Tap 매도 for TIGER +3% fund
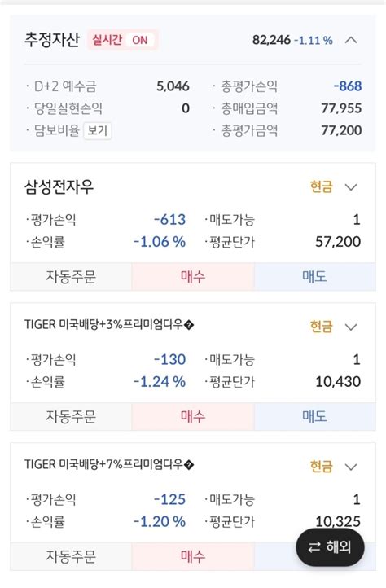386x588 pixels. click(x=314, y=417)
